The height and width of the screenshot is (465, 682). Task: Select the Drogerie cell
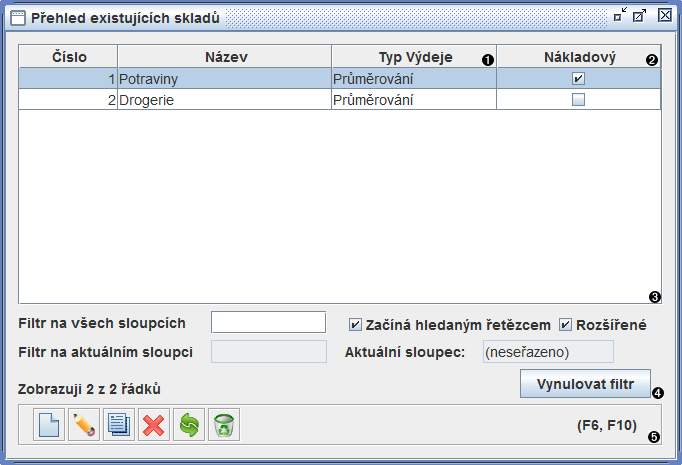tap(224, 100)
